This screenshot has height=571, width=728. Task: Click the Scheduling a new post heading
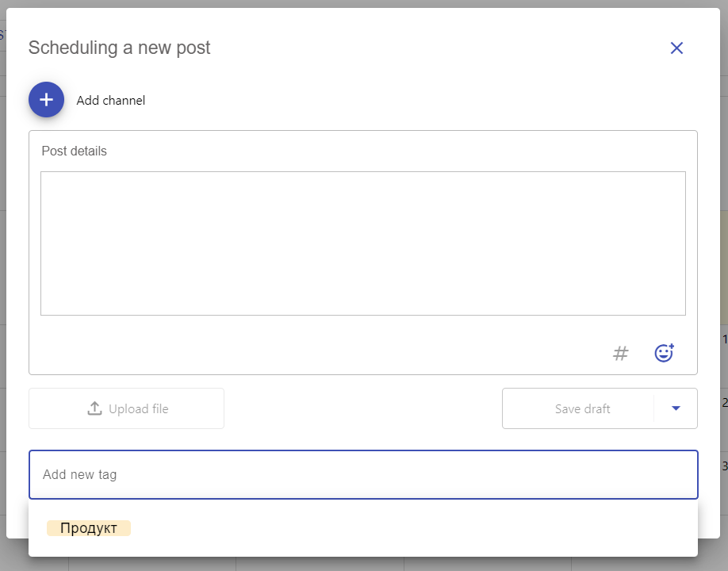point(119,48)
